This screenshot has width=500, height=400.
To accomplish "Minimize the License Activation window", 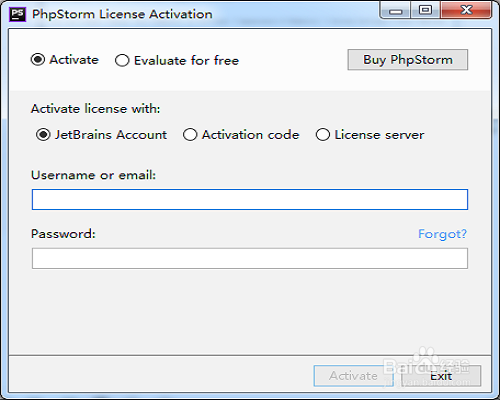I will (395, 11).
